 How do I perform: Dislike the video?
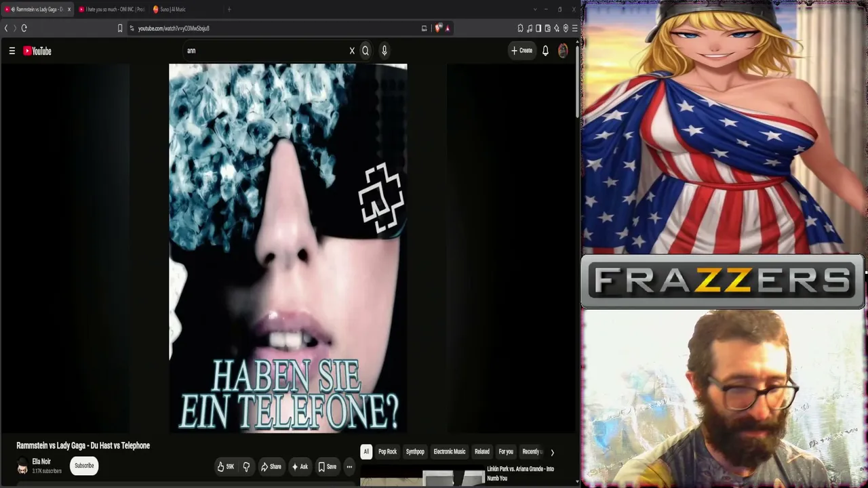tap(246, 466)
